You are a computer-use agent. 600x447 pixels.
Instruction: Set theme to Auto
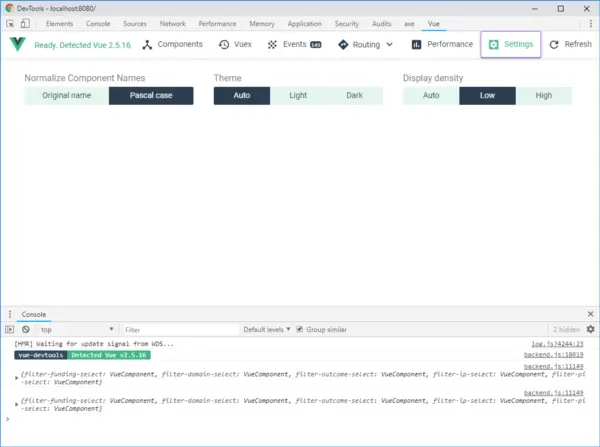(242, 95)
